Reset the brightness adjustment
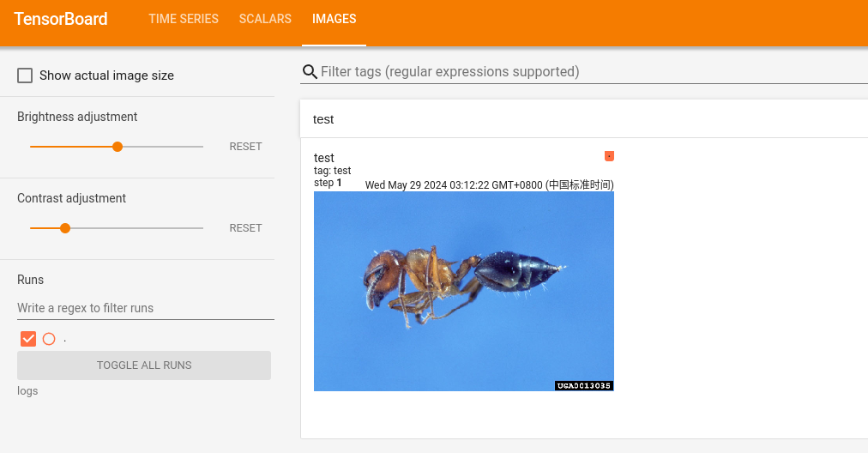This screenshot has width=868, height=453. (x=245, y=147)
